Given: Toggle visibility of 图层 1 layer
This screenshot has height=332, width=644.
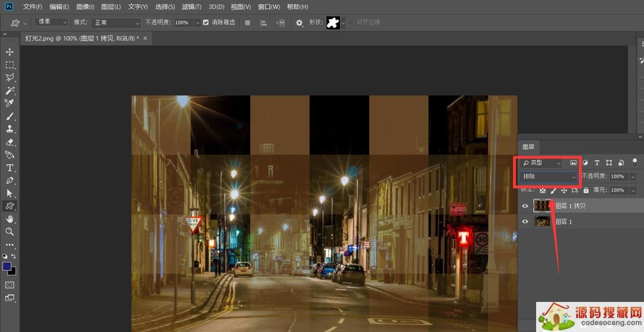Looking at the screenshot, I should (x=525, y=221).
